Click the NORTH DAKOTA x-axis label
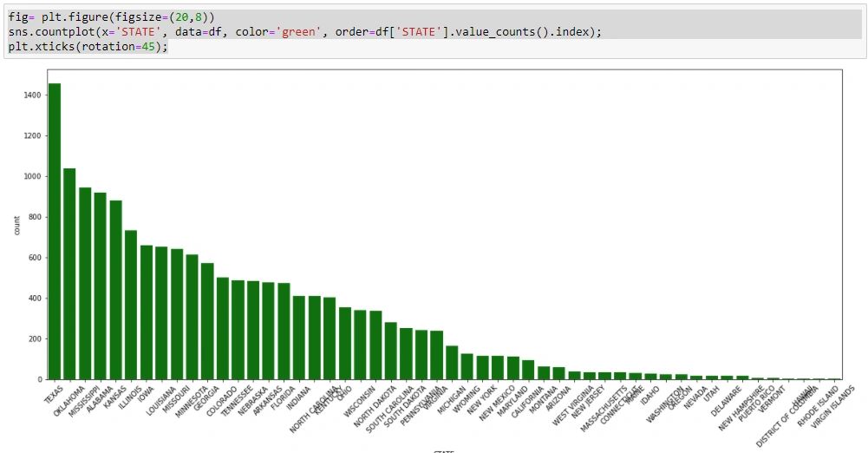 click(x=375, y=408)
